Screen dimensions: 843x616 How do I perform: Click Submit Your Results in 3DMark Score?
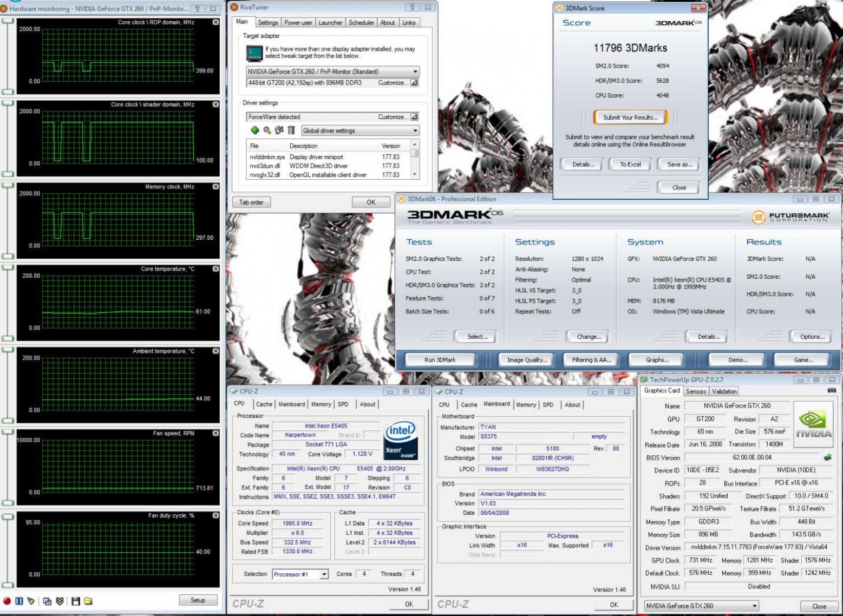click(631, 117)
